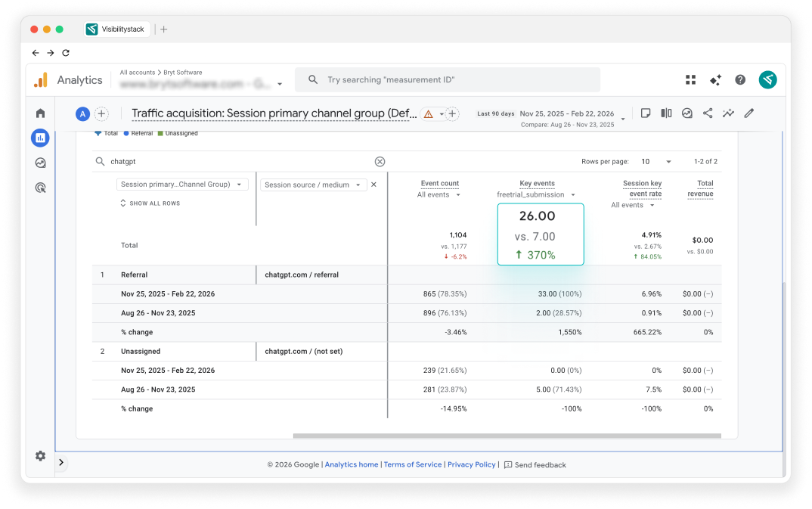Click the pencil Customize report icon
This screenshot has width=812, height=509.
tap(748, 113)
